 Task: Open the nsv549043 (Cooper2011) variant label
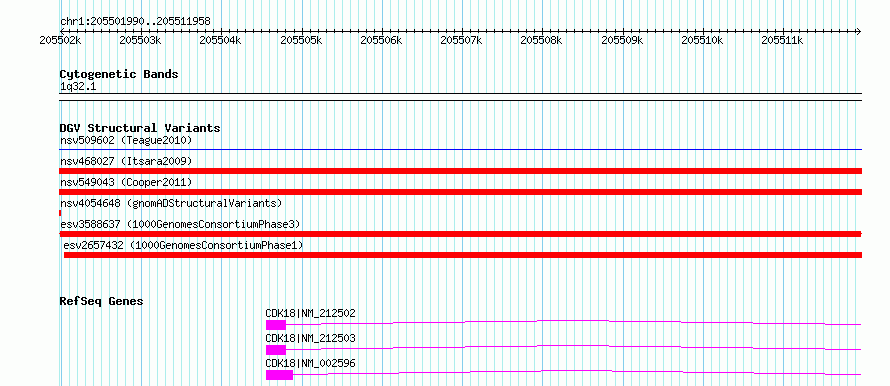point(126,182)
